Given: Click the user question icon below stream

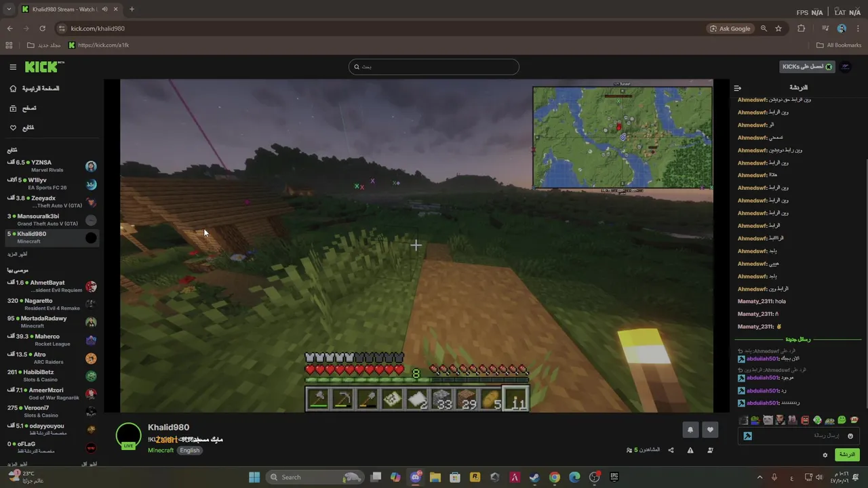Looking at the screenshot, I should pos(710,450).
